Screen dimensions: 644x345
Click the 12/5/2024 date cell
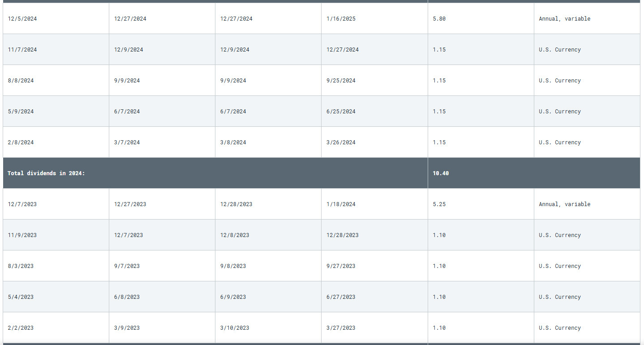(22, 19)
